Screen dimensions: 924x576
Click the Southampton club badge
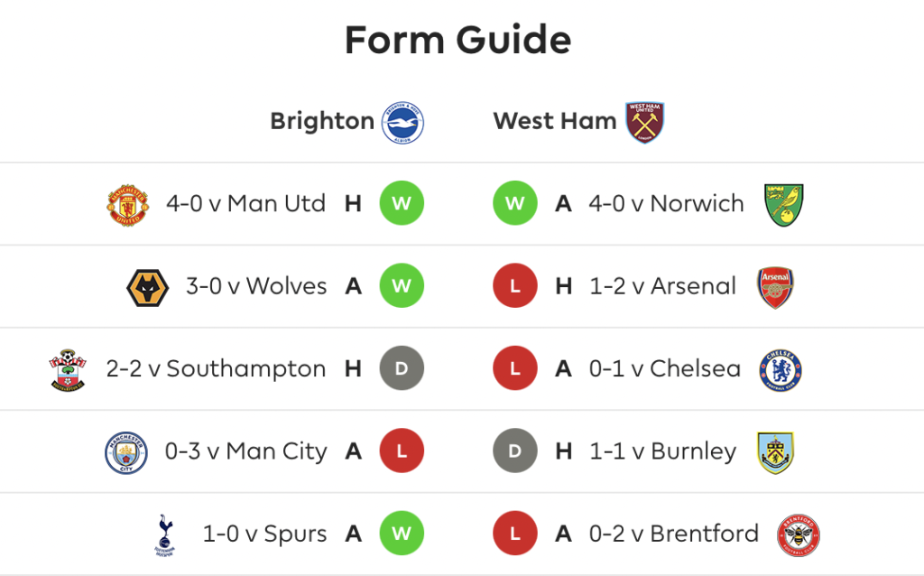68,370
